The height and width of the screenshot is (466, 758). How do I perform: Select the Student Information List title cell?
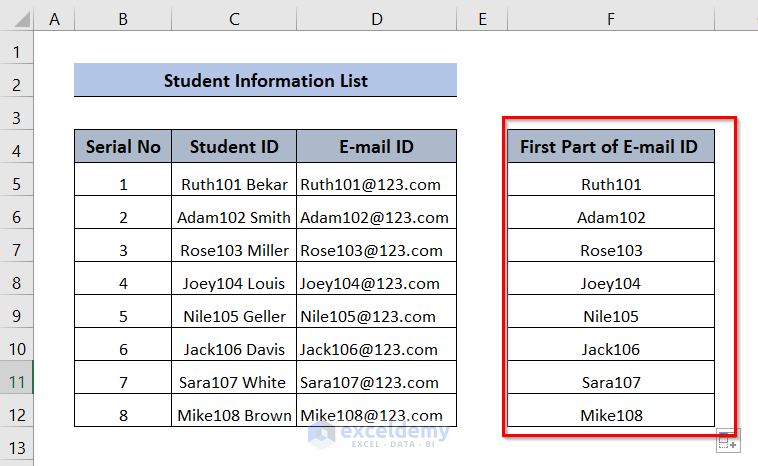265,81
